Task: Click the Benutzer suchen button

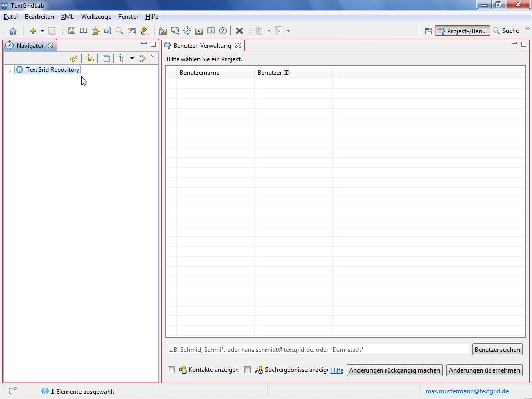Action: tap(497, 350)
